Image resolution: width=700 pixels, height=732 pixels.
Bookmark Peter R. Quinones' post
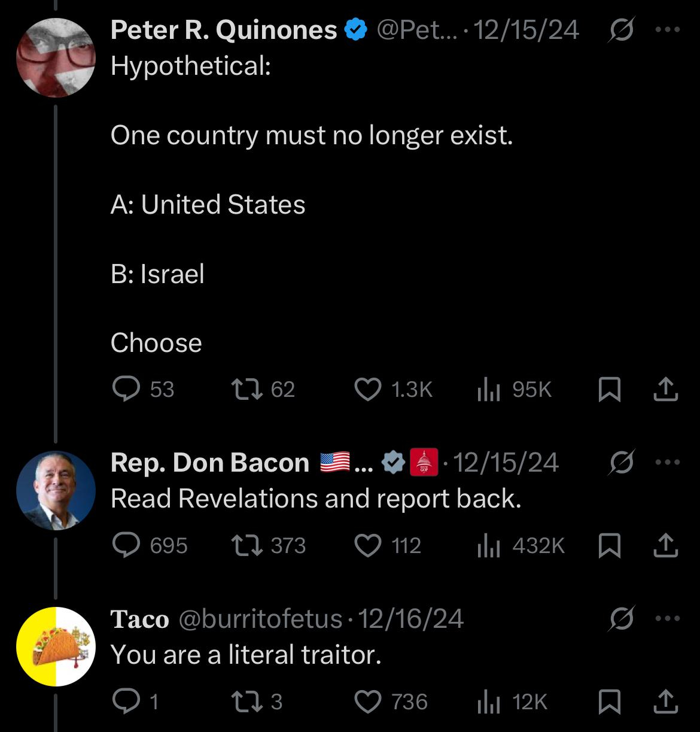click(609, 390)
